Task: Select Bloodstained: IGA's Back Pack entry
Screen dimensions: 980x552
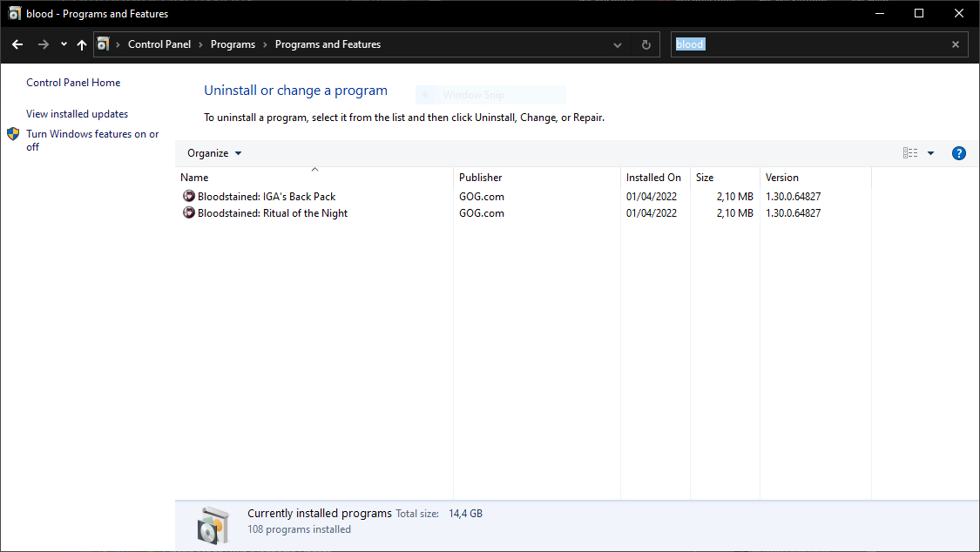Action: (x=267, y=196)
